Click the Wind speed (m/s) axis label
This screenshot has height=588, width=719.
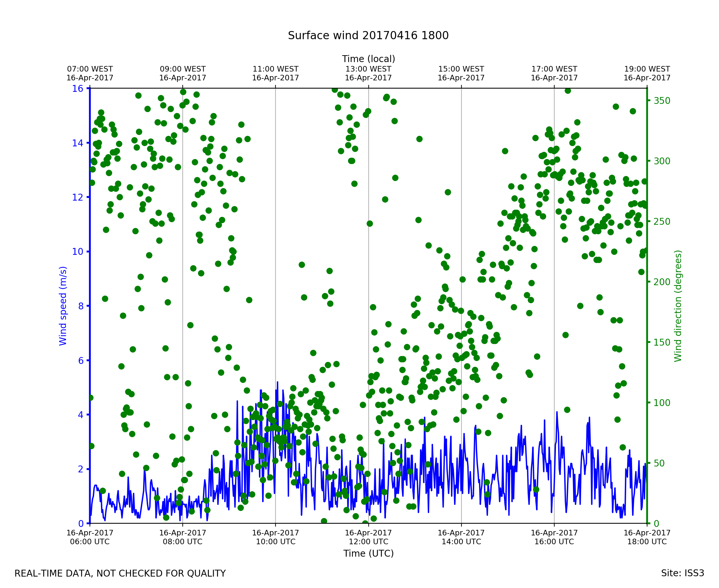click(63, 306)
